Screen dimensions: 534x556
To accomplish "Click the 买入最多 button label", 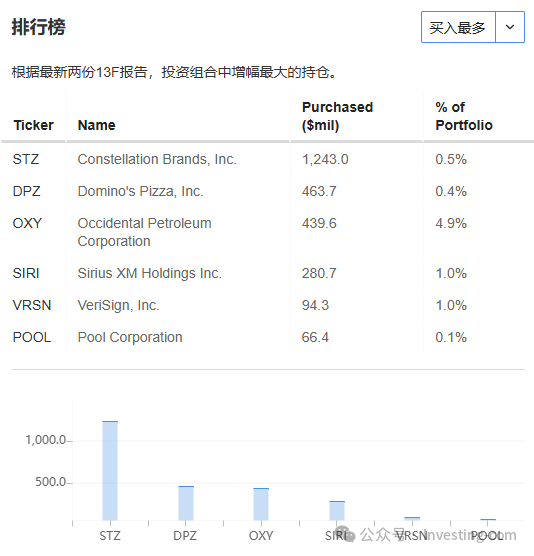I will [458, 27].
